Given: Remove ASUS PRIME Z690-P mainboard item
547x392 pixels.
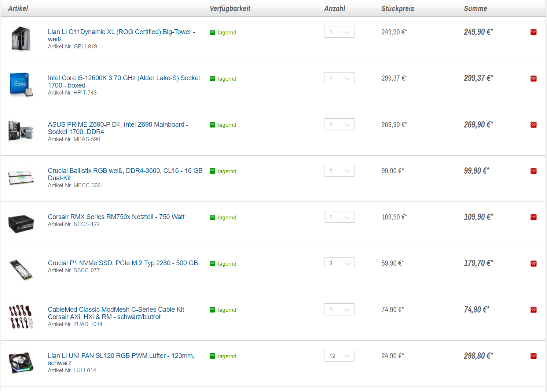Looking at the screenshot, I should click(533, 125).
